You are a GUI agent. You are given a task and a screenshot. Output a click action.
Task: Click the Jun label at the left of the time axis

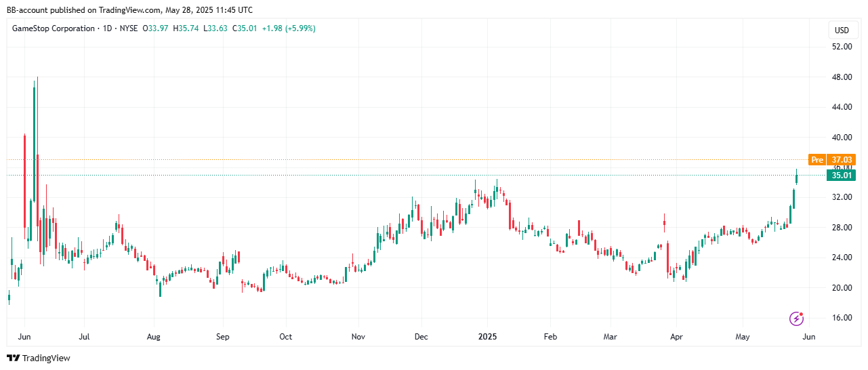click(x=25, y=336)
